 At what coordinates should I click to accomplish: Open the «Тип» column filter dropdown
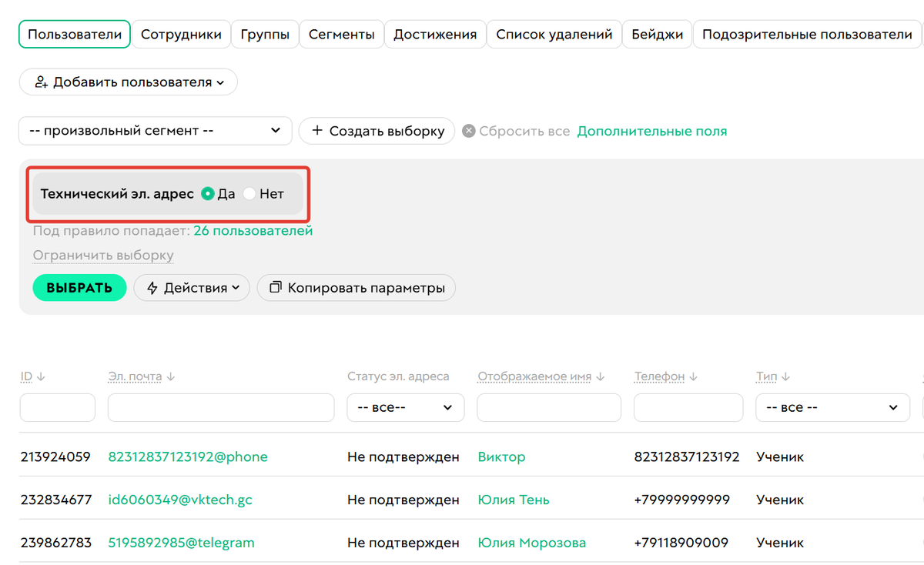(832, 407)
